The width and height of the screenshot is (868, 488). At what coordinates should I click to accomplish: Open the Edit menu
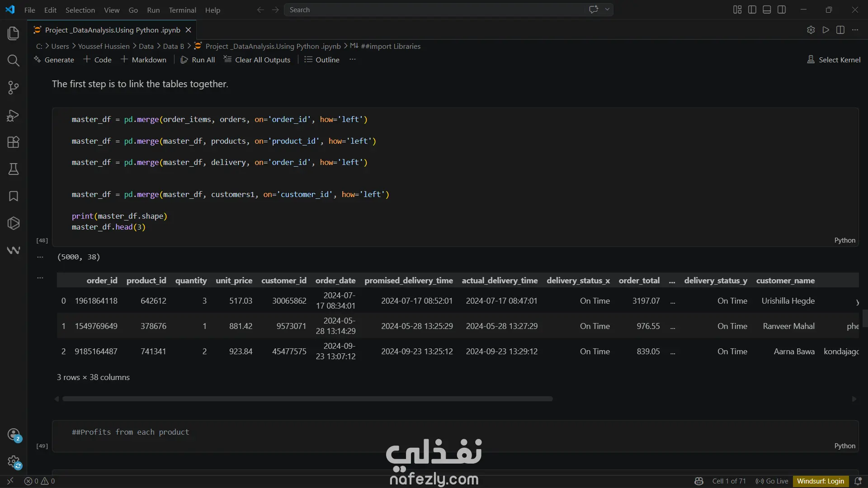(50, 10)
